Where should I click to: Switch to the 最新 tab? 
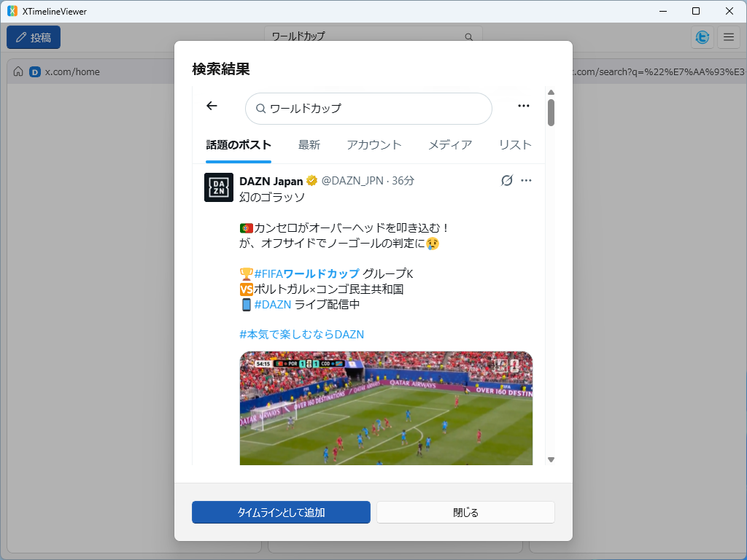pyautogui.click(x=309, y=145)
